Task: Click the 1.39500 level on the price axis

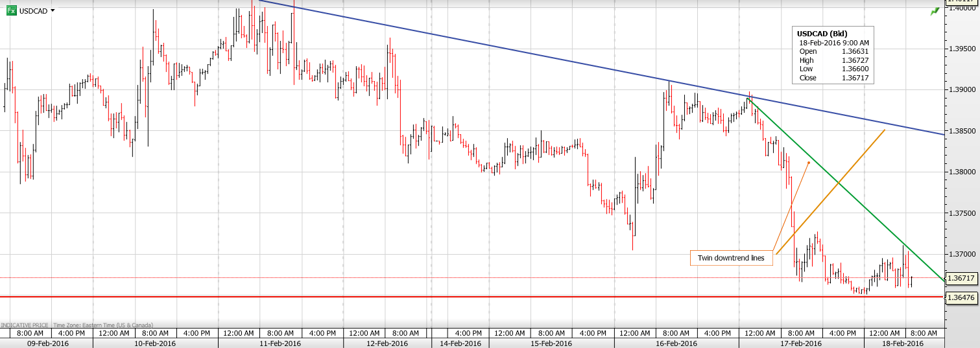Action: point(962,49)
